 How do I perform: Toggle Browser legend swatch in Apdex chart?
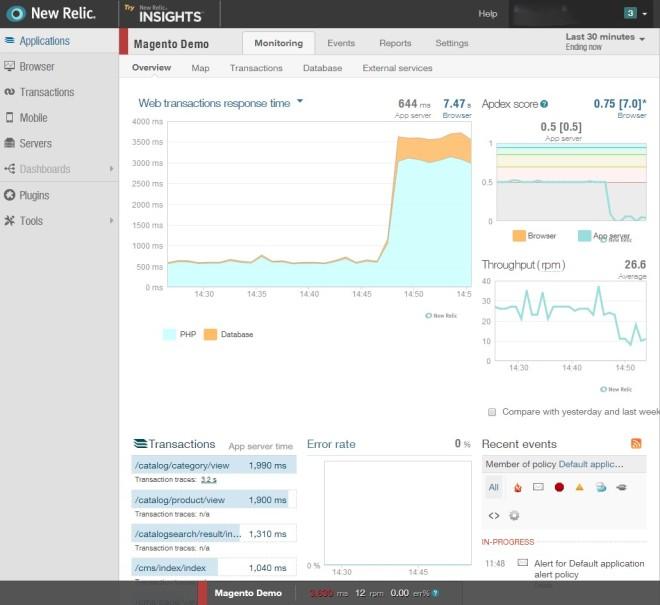(x=519, y=236)
